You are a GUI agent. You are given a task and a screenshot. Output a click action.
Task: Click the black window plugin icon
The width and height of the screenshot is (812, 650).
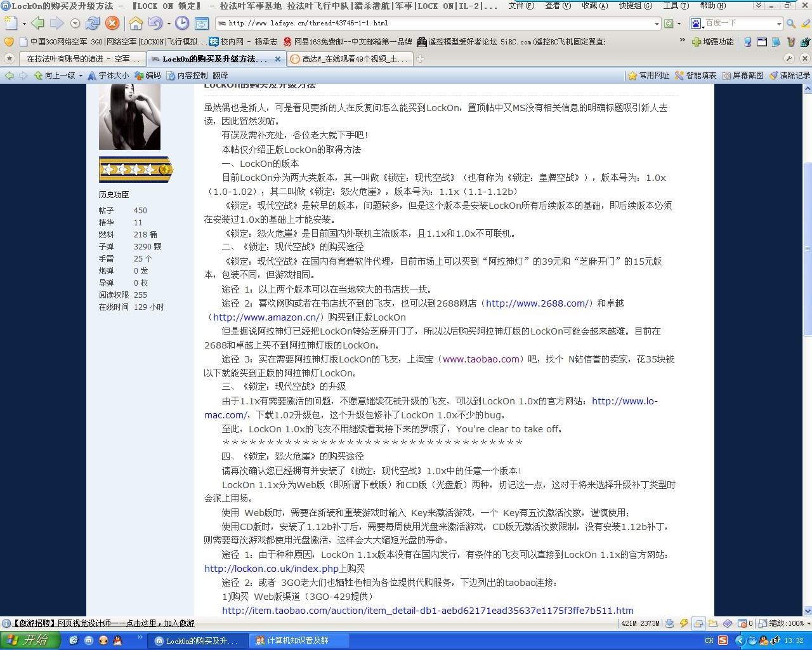click(762, 42)
